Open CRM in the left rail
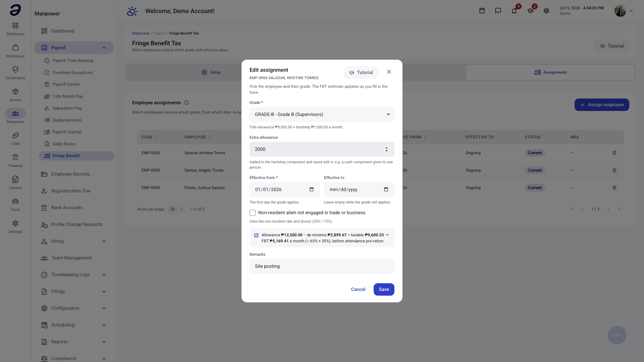The width and height of the screenshot is (644, 362). (15, 139)
